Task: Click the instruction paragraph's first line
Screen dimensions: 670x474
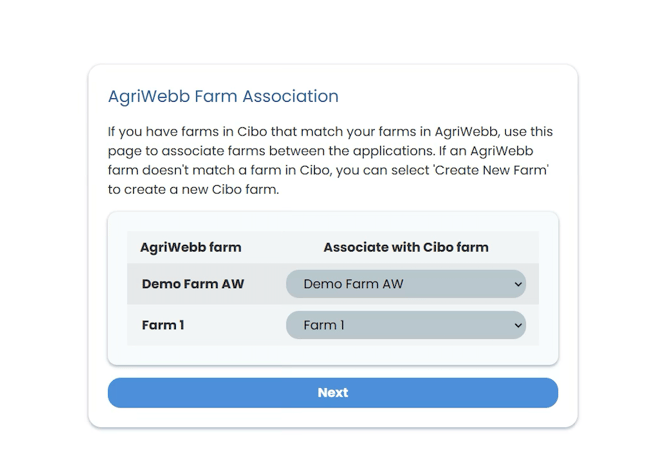Action: (x=330, y=132)
